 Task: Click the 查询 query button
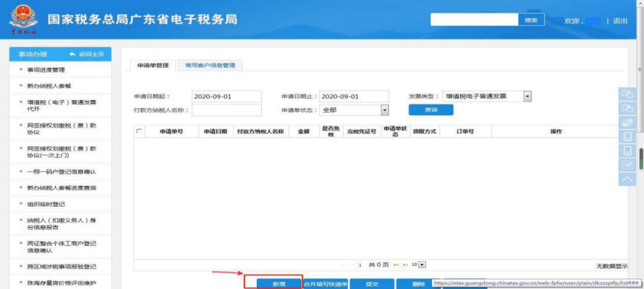click(x=431, y=111)
